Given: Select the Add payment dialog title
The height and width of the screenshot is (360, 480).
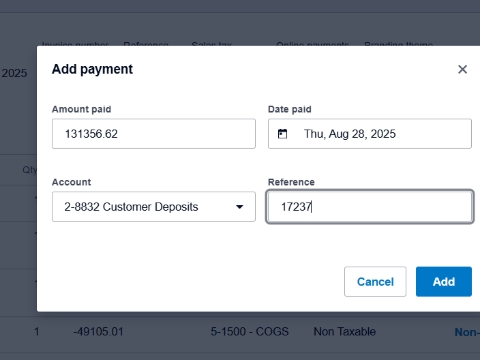Looking at the screenshot, I should [x=92, y=69].
